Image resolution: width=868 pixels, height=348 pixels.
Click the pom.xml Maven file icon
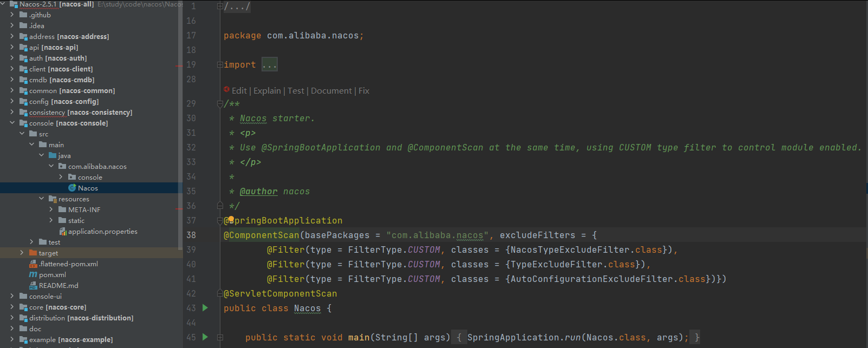click(x=33, y=274)
